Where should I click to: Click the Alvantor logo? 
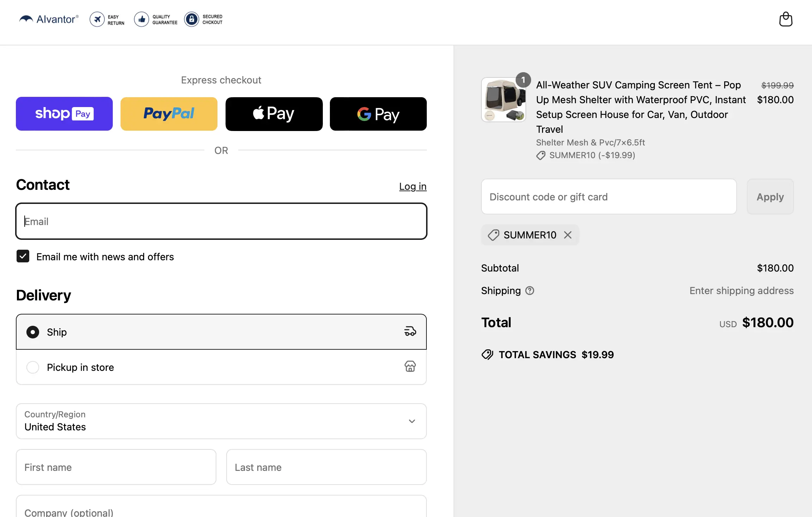[x=49, y=19]
